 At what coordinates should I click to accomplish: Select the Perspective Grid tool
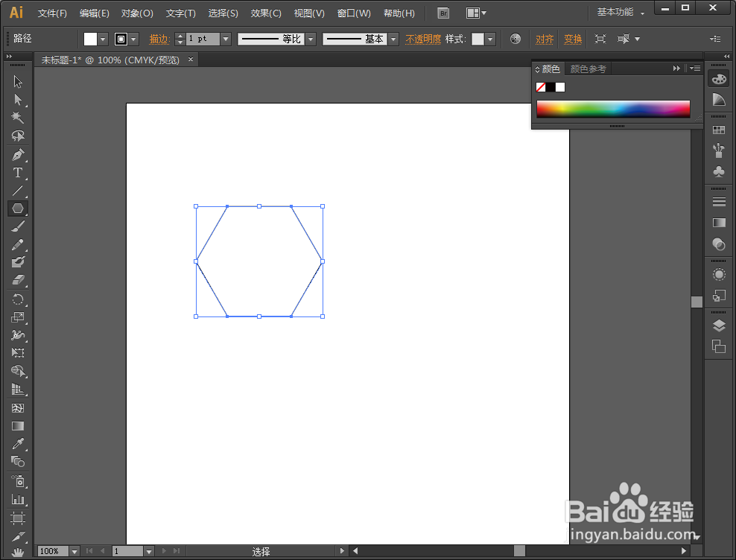pos(18,389)
